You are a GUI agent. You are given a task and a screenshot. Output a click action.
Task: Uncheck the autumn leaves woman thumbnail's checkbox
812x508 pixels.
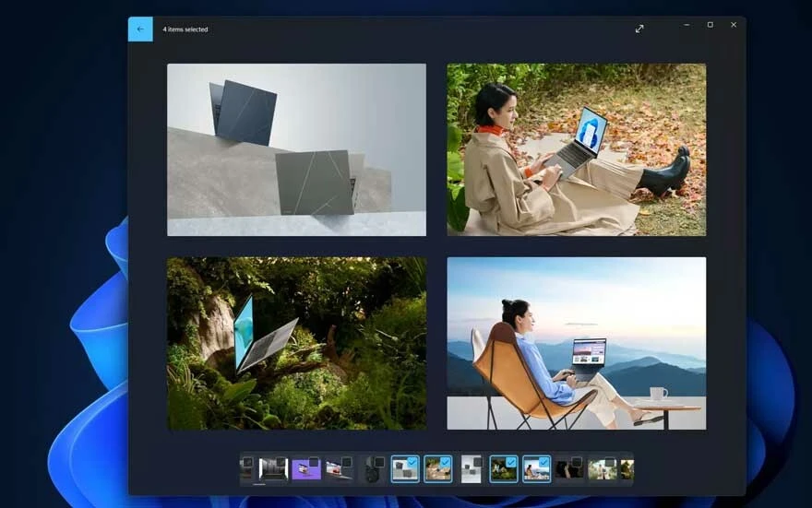[x=446, y=462]
